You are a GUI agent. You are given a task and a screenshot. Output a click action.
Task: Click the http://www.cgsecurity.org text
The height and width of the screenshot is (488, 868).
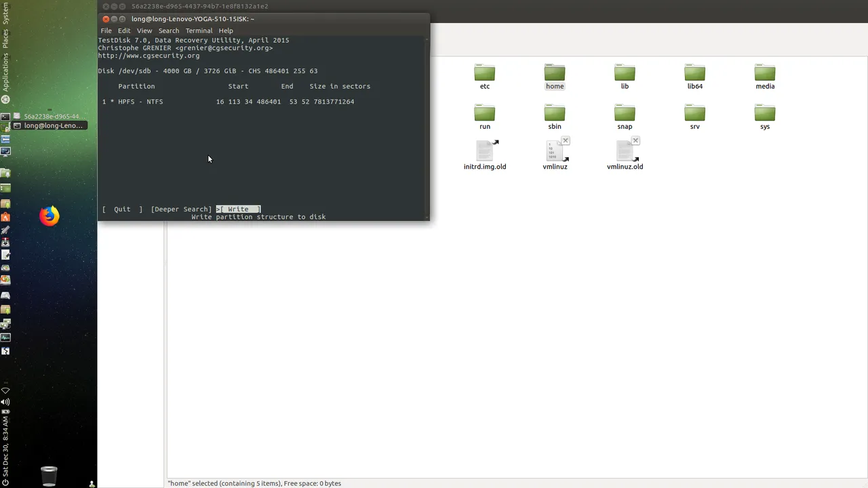click(149, 56)
